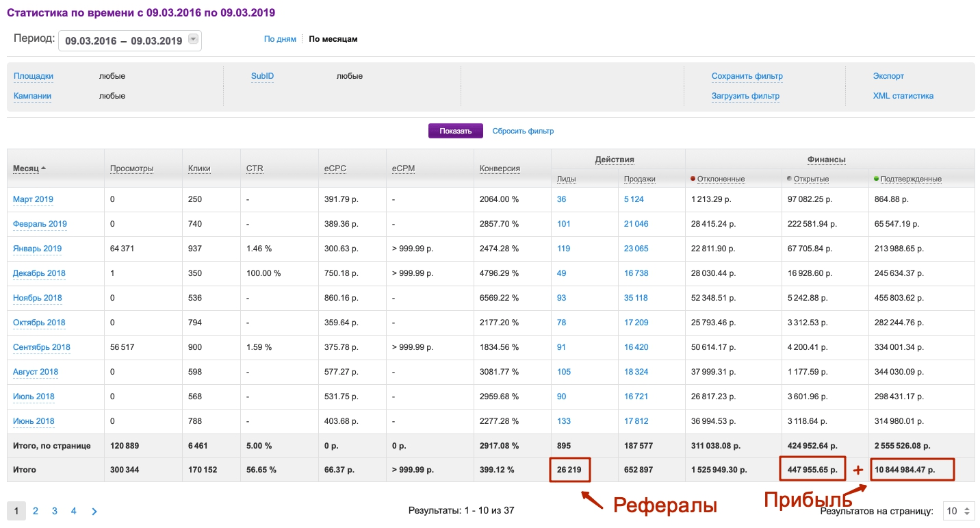Screen dimensions: 980x528
Task: Go to results page 2
Action: click(36, 511)
